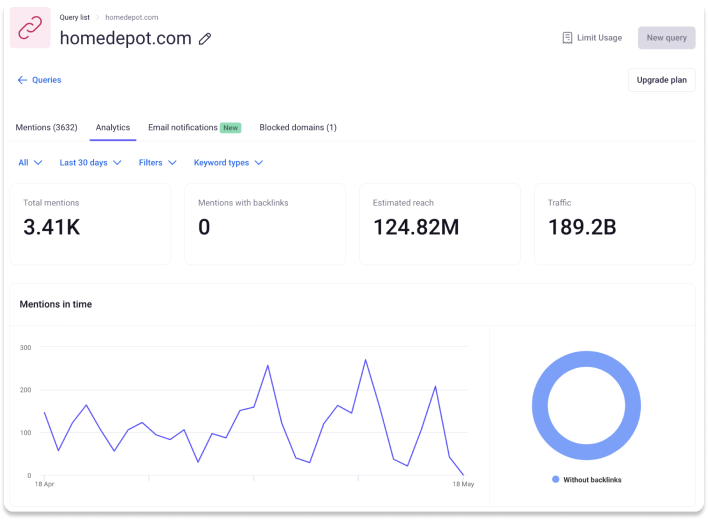Screen dimensions: 708x520
Task: Expand the All dropdown
Action: tap(30, 162)
